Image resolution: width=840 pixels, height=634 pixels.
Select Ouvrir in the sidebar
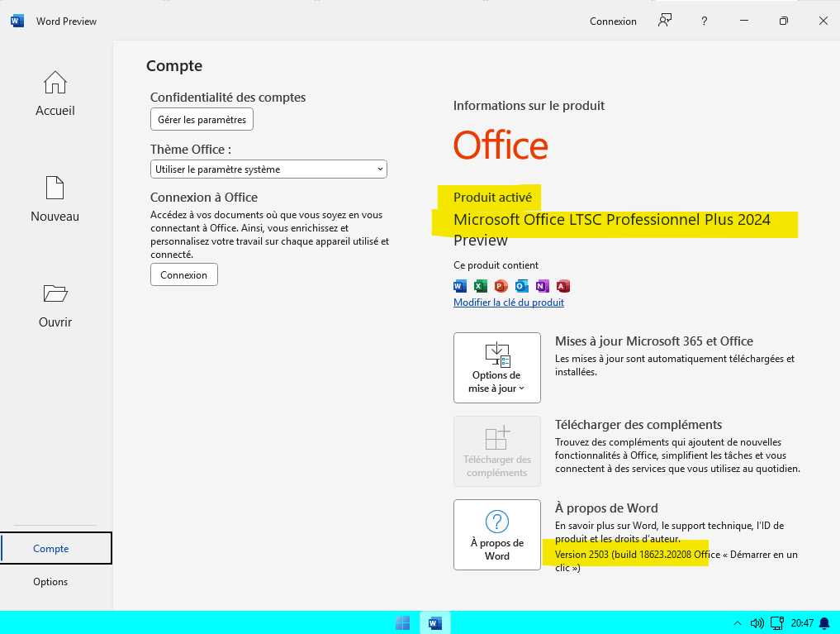pyautogui.click(x=55, y=306)
